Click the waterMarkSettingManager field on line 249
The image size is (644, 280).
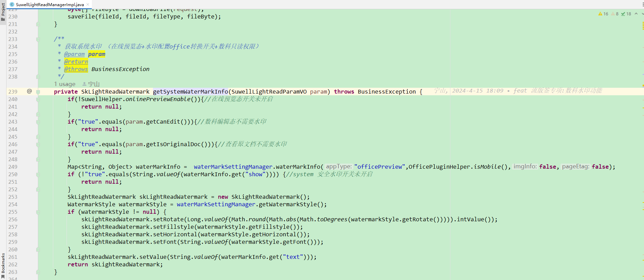pos(233,167)
